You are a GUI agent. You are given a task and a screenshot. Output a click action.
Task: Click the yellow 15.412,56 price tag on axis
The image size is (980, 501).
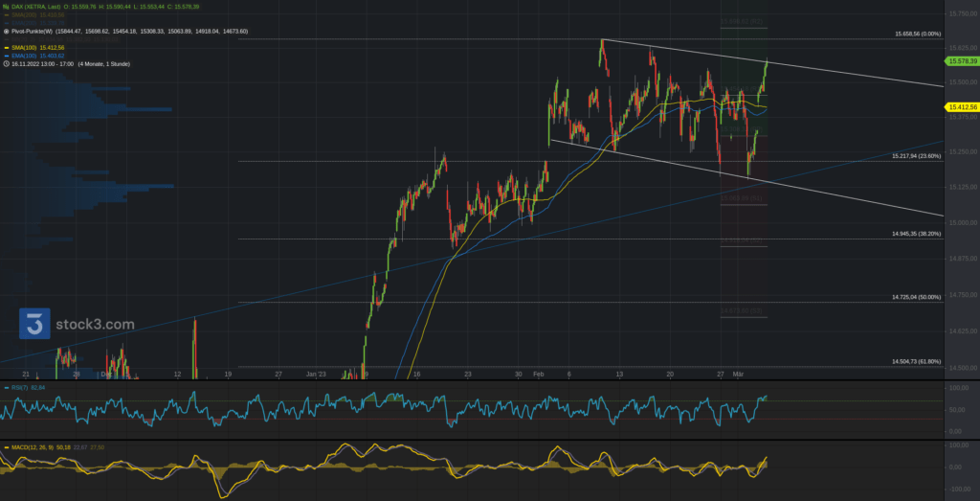pyautogui.click(x=963, y=107)
